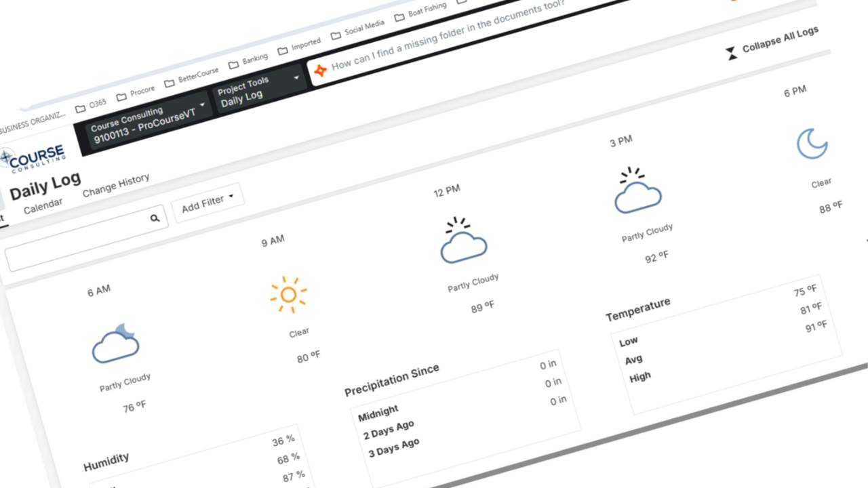Image resolution: width=868 pixels, height=488 pixels.
Task: Click the Daily Log page heading
Action: [45, 187]
